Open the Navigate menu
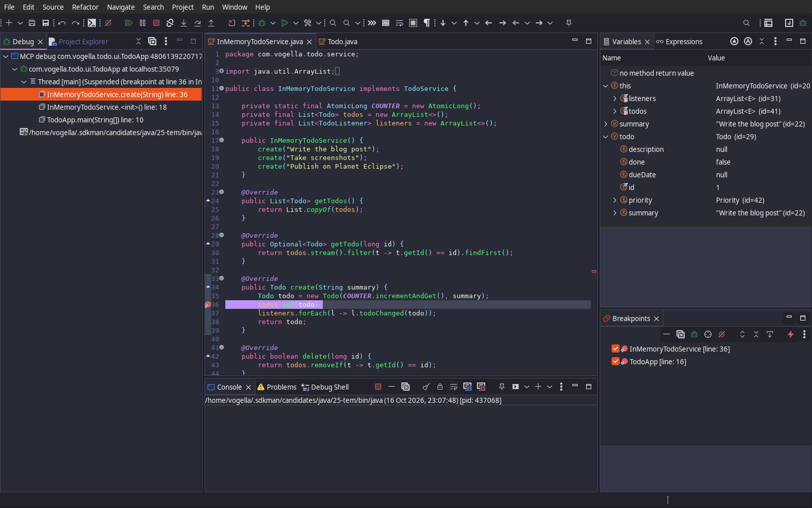Viewport: 812px width, 508px height. (121, 7)
